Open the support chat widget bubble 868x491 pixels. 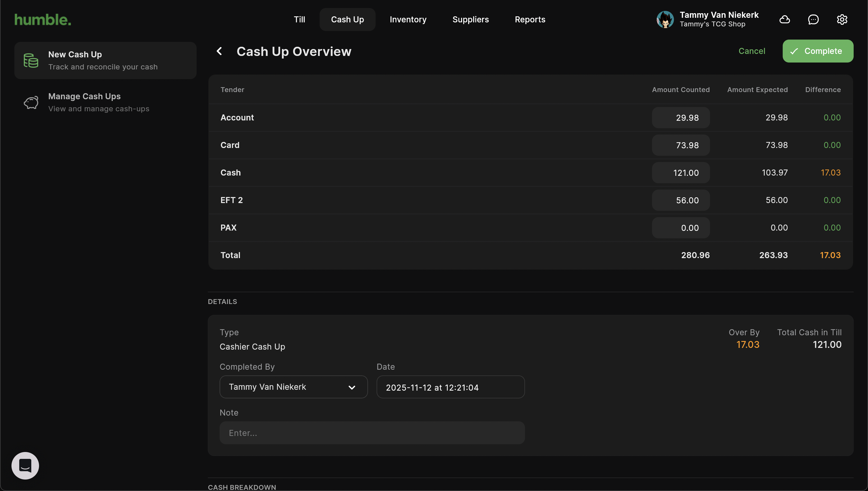point(25,466)
